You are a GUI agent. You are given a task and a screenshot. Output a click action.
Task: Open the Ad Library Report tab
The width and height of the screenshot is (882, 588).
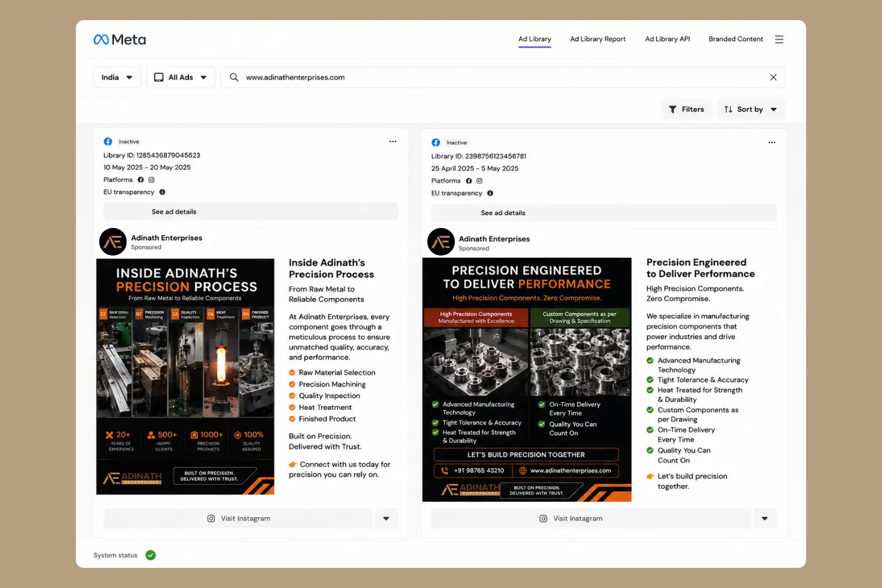(598, 39)
